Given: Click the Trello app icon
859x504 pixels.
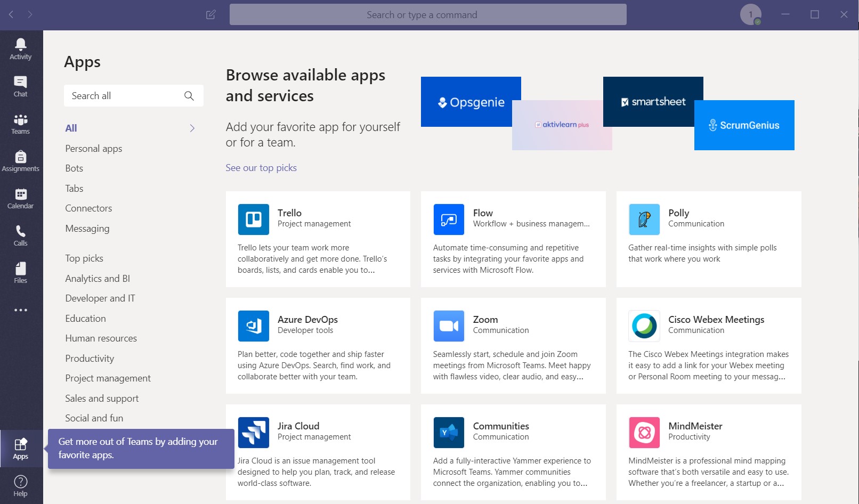Looking at the screenshot, I should [x=254, y=219].
